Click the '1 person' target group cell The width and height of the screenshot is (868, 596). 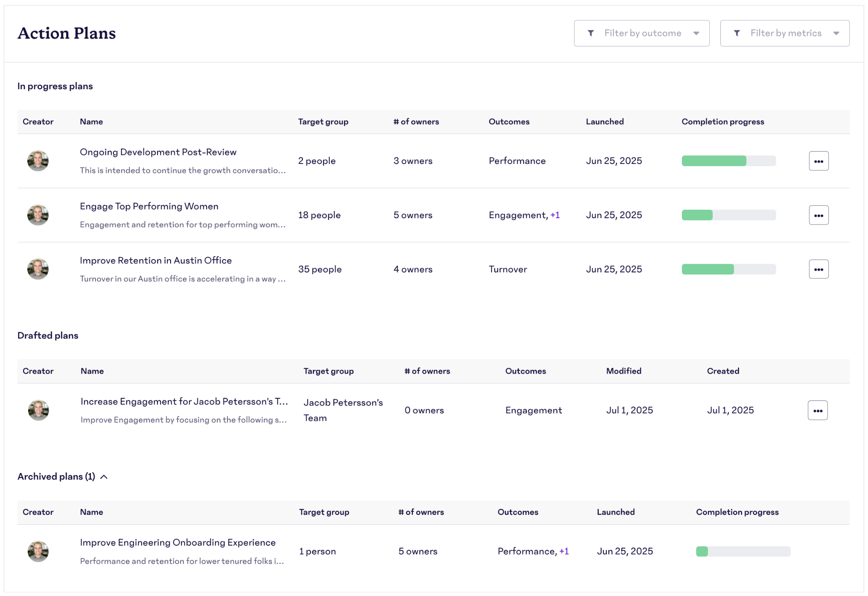[x=317, y=552]
